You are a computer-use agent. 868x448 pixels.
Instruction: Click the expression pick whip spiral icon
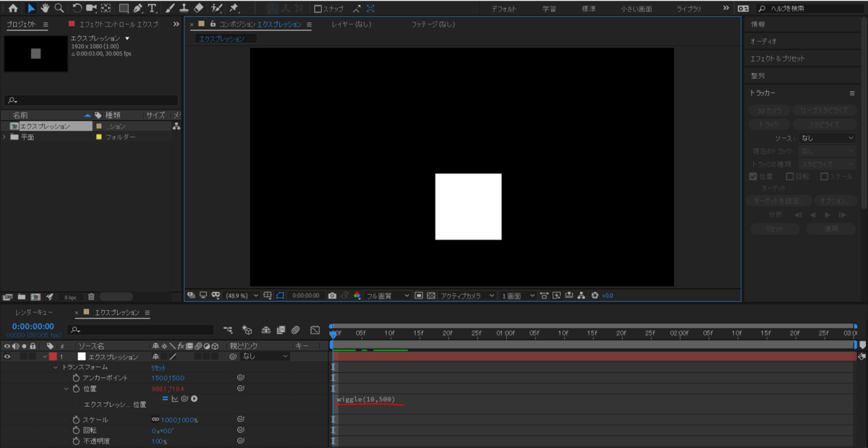click(185, 399)
